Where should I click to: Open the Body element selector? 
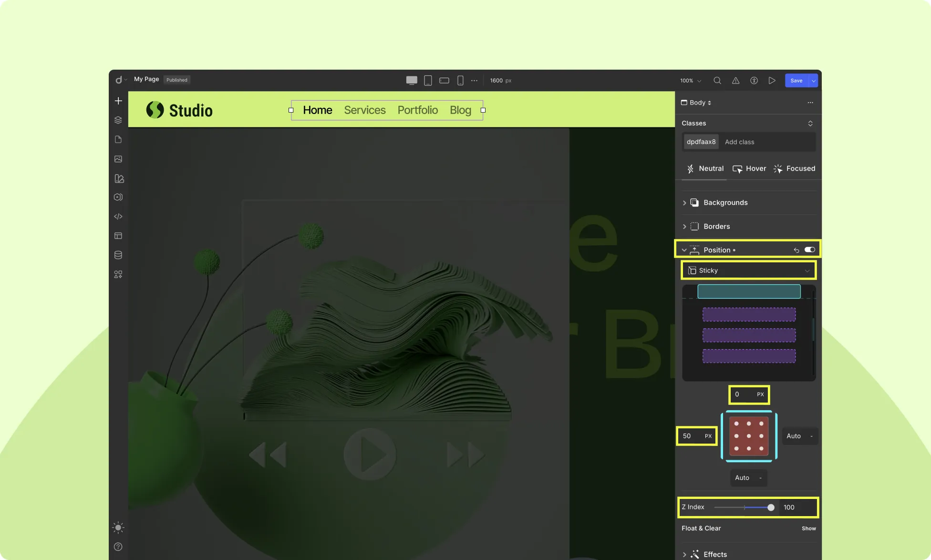pos(696,103)
